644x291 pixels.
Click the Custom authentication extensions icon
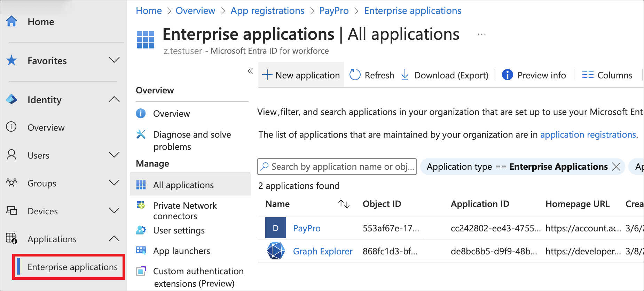141,271
